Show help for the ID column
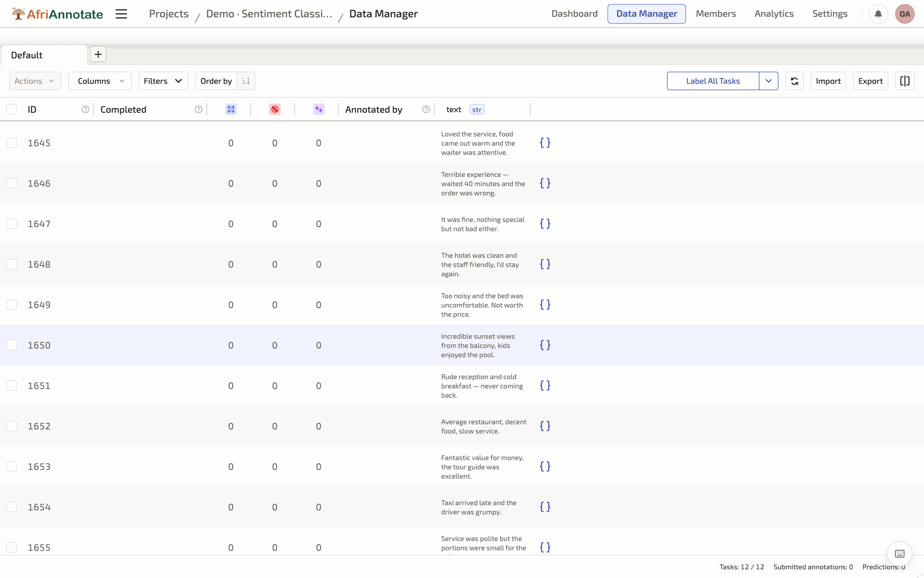 click(85, 109)
